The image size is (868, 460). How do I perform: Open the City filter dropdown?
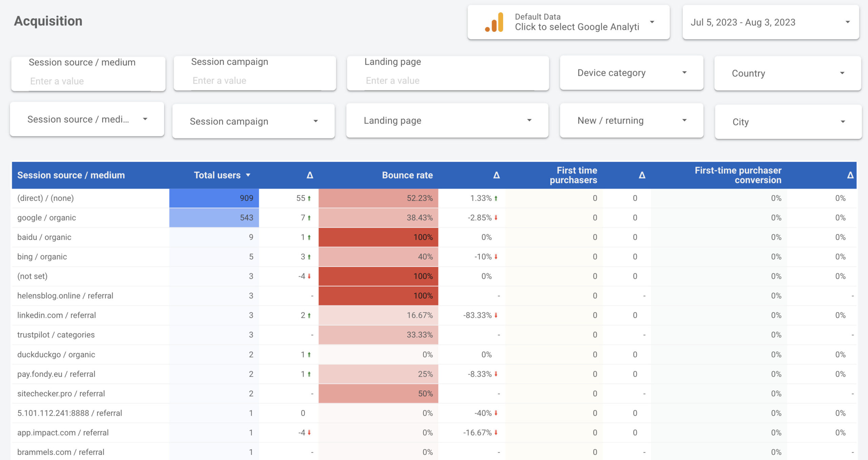(788, 122)
